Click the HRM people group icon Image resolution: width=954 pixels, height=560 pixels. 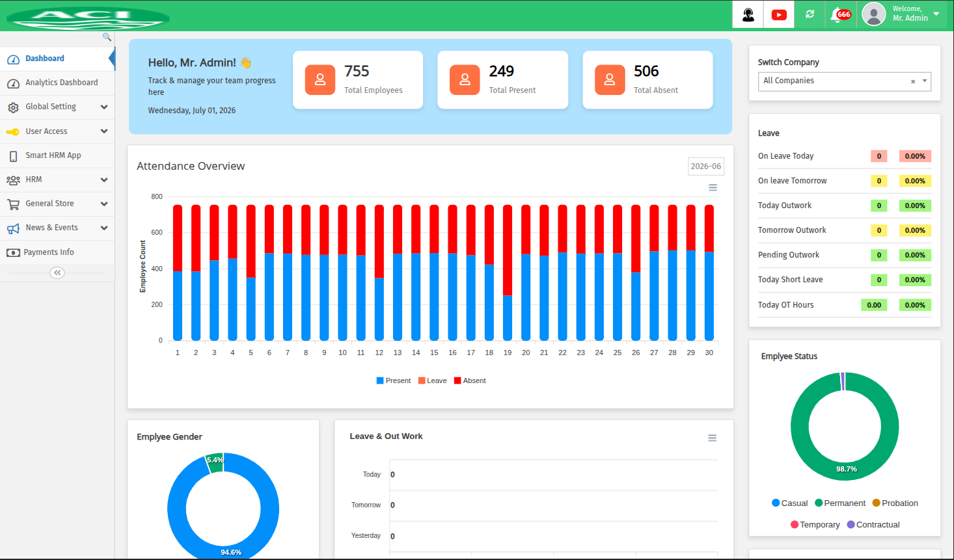(x=13, y=180)
